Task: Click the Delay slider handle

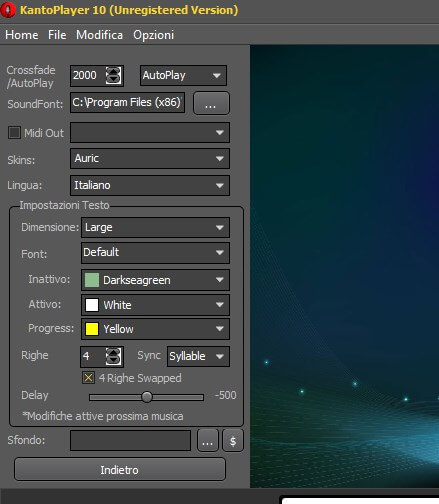Action: click(147, 397)
